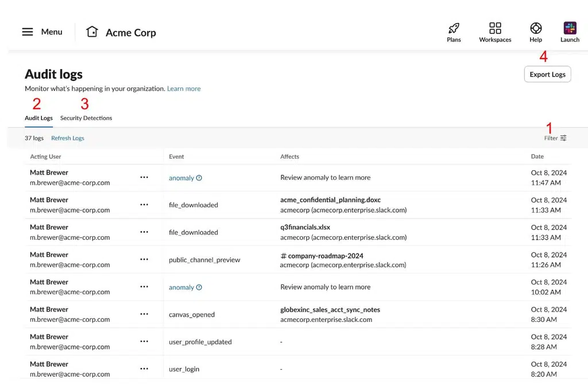The image size is (588, 384).
Task: Click the user_login event
Action: point(184,369)
